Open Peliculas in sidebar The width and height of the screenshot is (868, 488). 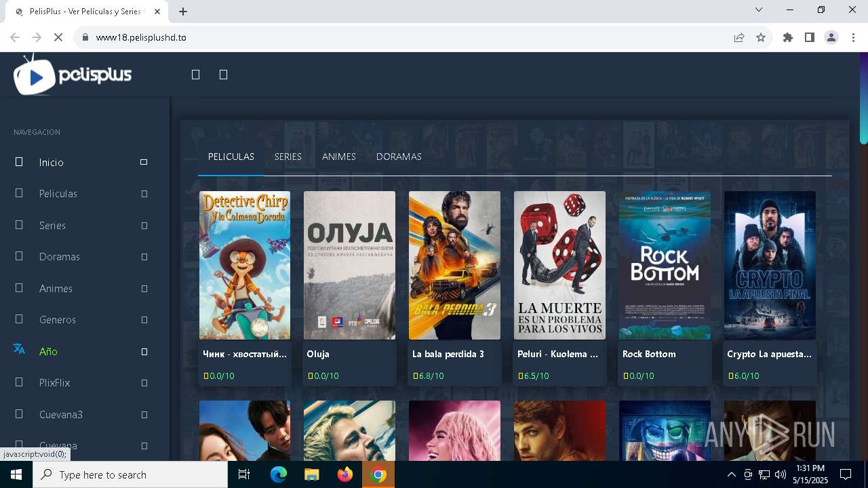[x=58, y=194]
